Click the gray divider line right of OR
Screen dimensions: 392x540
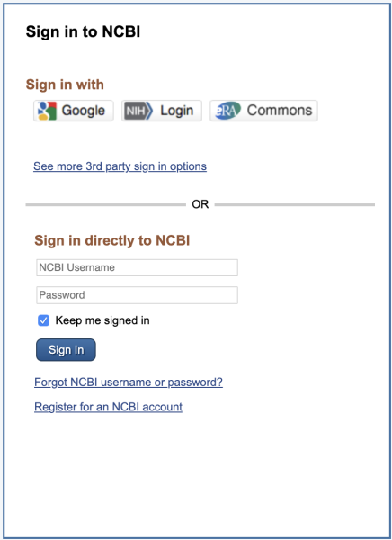(x=295, y=204)
